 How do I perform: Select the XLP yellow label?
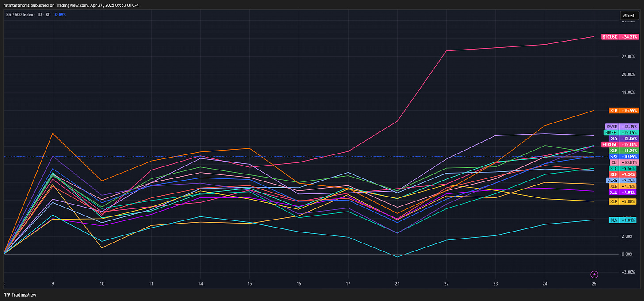613,201
